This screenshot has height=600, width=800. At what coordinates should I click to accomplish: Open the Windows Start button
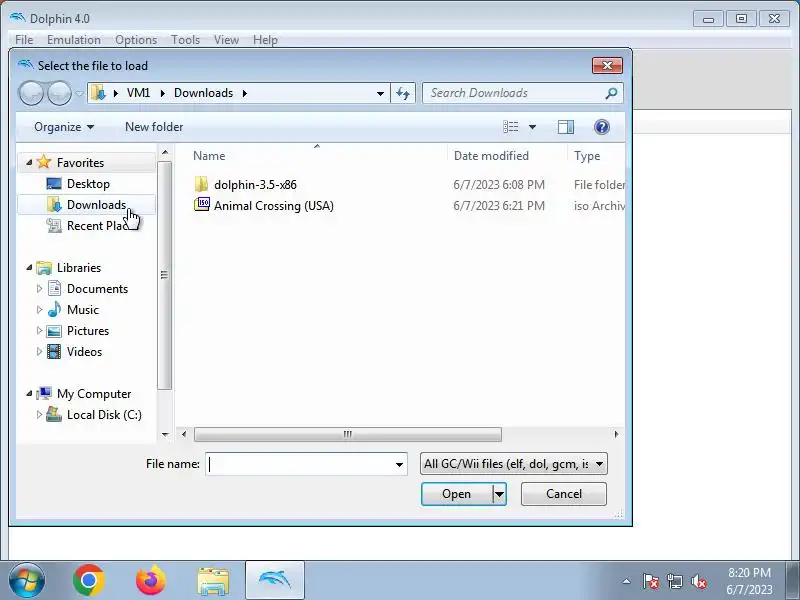point(27,580)
